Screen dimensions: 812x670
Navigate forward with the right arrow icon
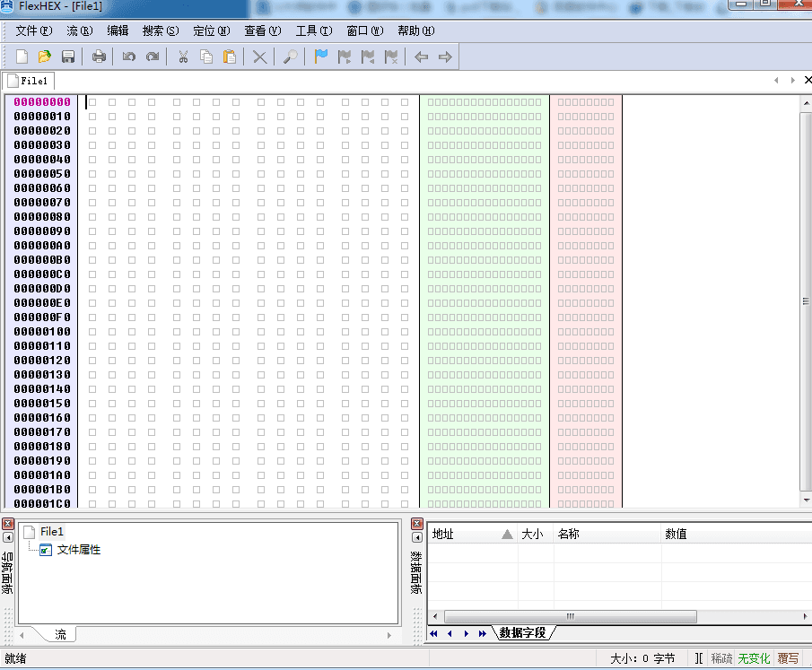point(445,57)
